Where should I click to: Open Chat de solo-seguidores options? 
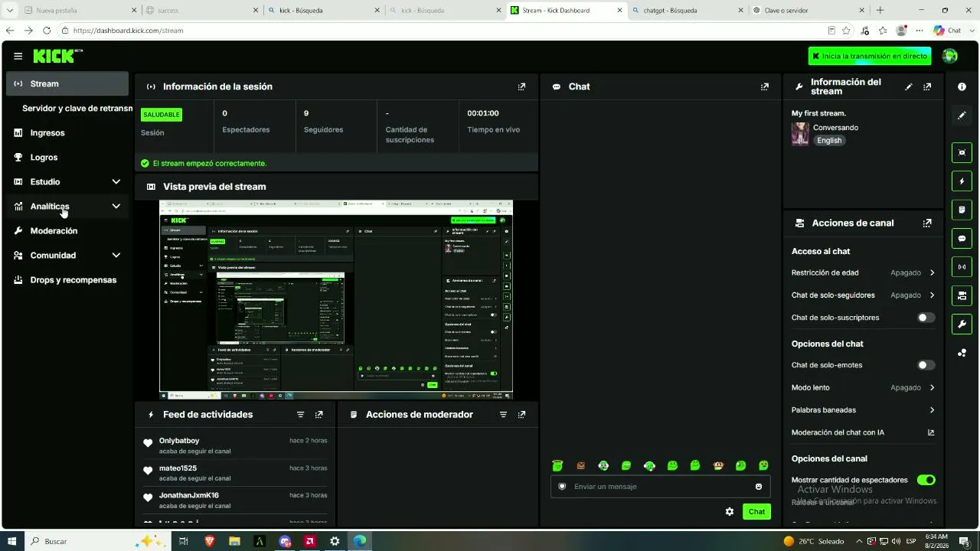863,295
